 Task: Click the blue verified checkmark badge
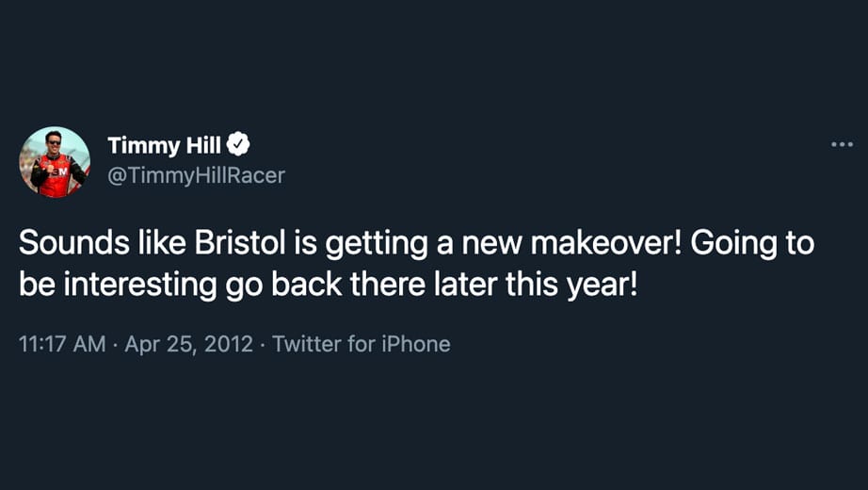[x=238, y=145]
